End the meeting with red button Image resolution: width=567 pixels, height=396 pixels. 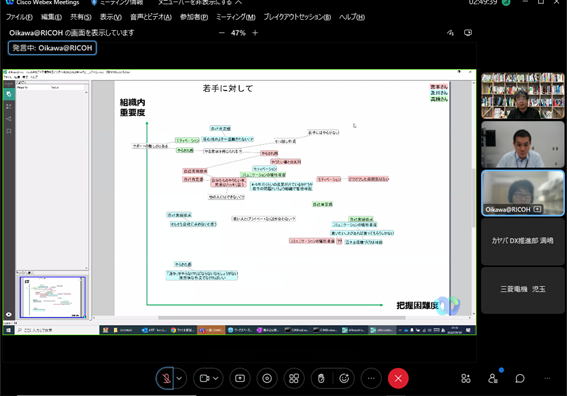398,378
